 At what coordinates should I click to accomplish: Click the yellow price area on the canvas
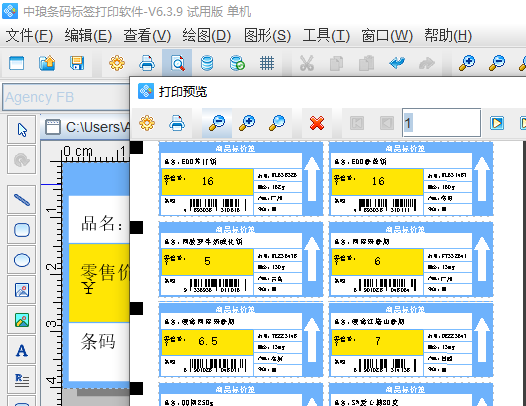[x=99, y=283]
